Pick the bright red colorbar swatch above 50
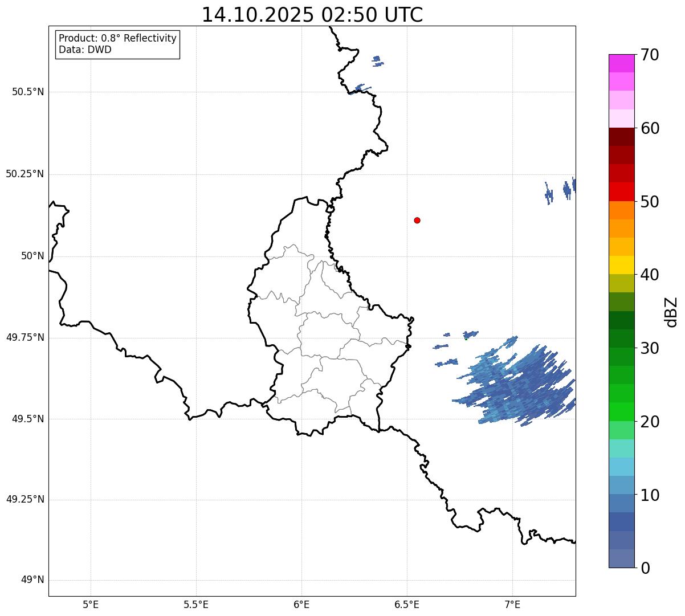The height and width of the screenshot is (616, 685). pos(622,192)
